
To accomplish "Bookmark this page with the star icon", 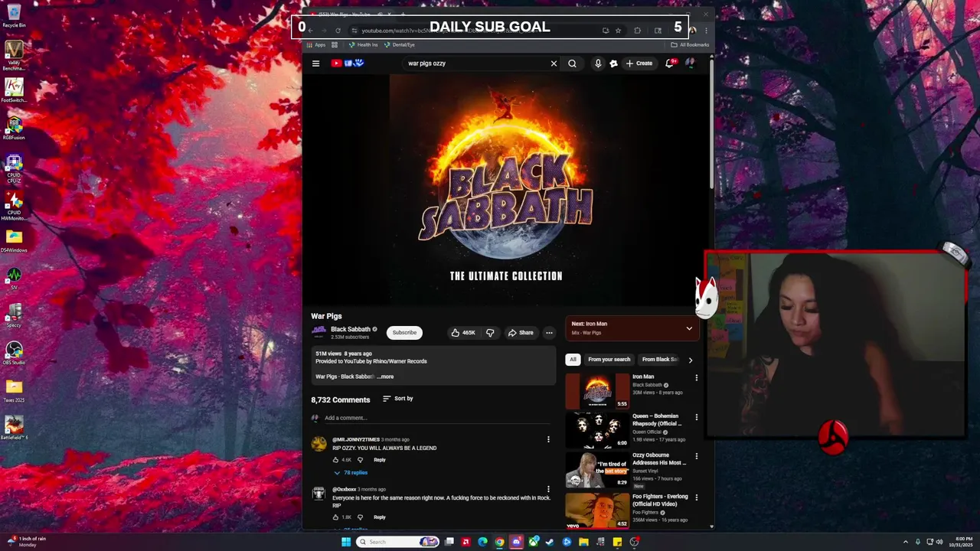I will 618,31.
